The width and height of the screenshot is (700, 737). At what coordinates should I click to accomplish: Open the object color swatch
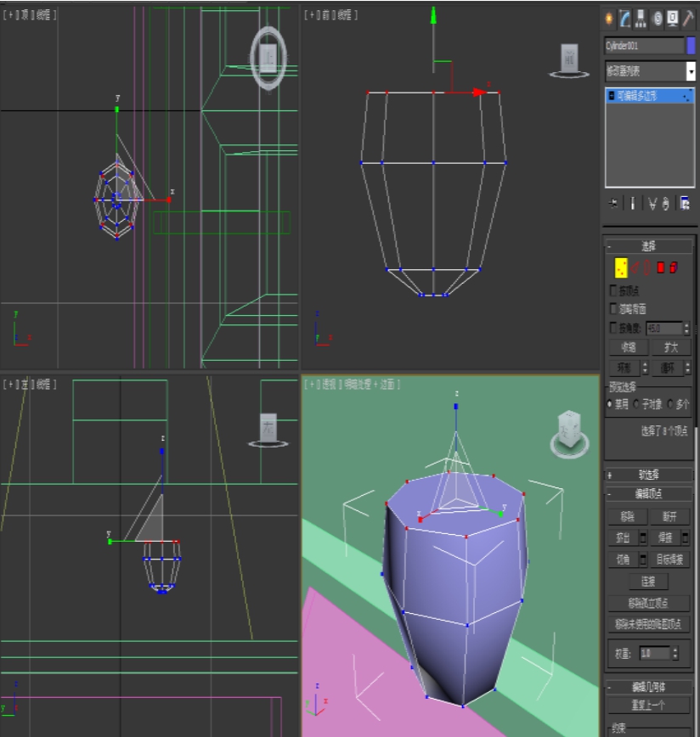point(691,46)
